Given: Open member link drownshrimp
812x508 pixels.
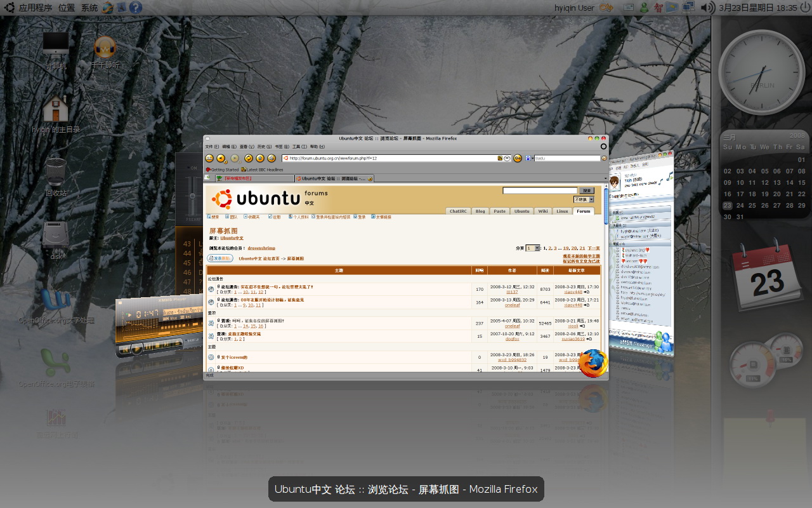Looking at the screenshot, I should pos(261,248).
